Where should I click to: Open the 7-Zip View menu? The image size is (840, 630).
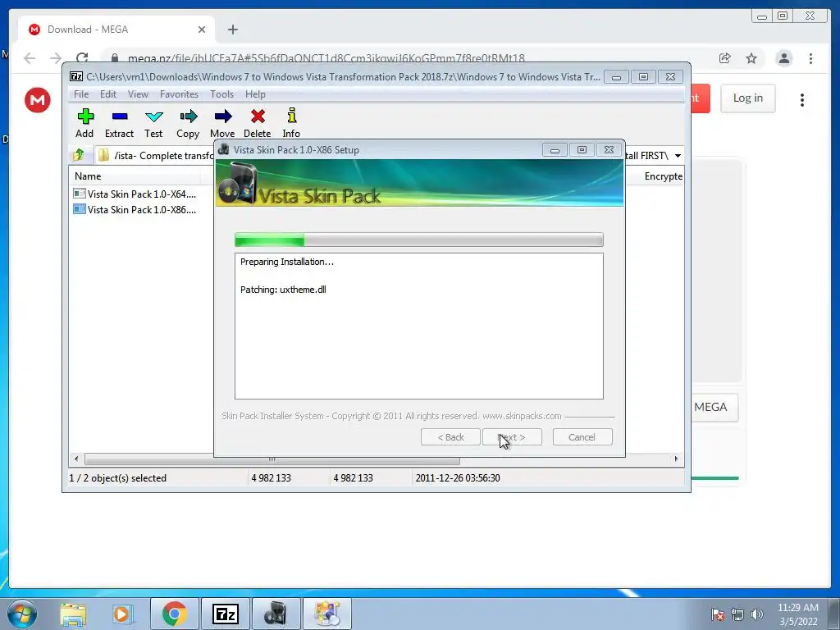point(138,94)
